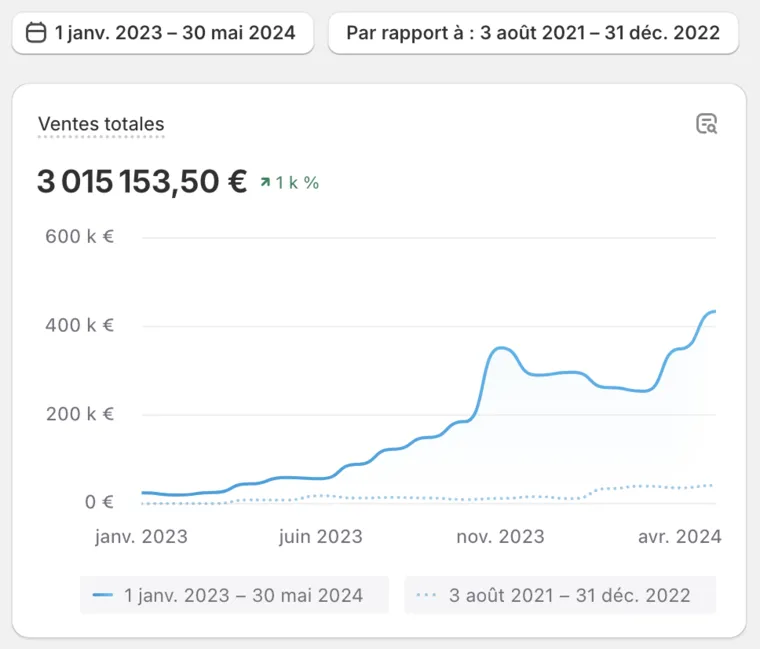Click the Ventes totales title link
Image resolution: width=760 pixels, height=649 pixels.
coord(101,124)
